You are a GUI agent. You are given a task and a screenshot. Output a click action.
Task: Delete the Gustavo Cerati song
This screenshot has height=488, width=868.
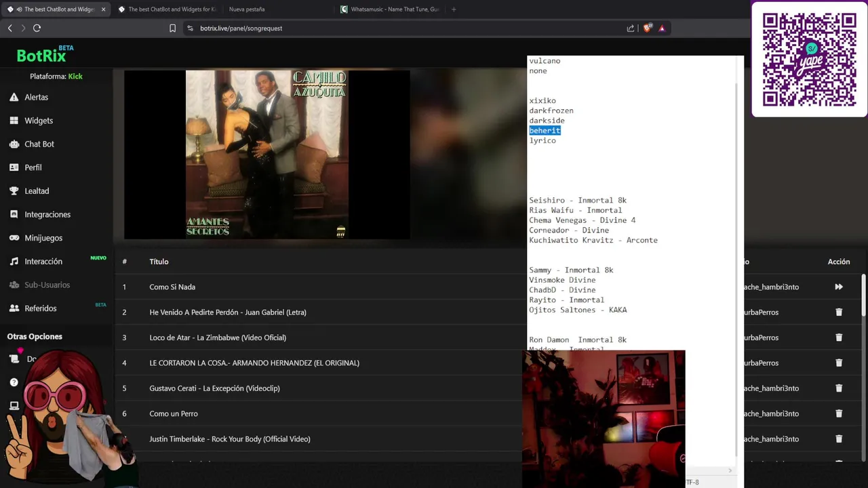point(839,388)
